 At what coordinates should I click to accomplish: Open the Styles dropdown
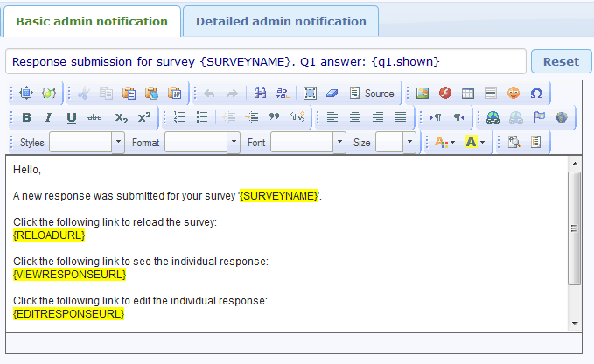tap(86, 142)
